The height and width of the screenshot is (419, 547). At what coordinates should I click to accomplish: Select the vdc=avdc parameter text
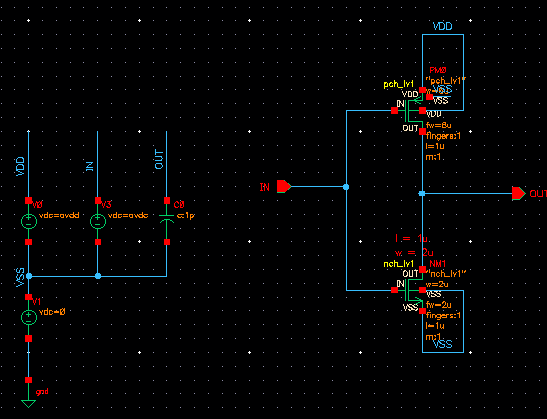click(128, 215)
